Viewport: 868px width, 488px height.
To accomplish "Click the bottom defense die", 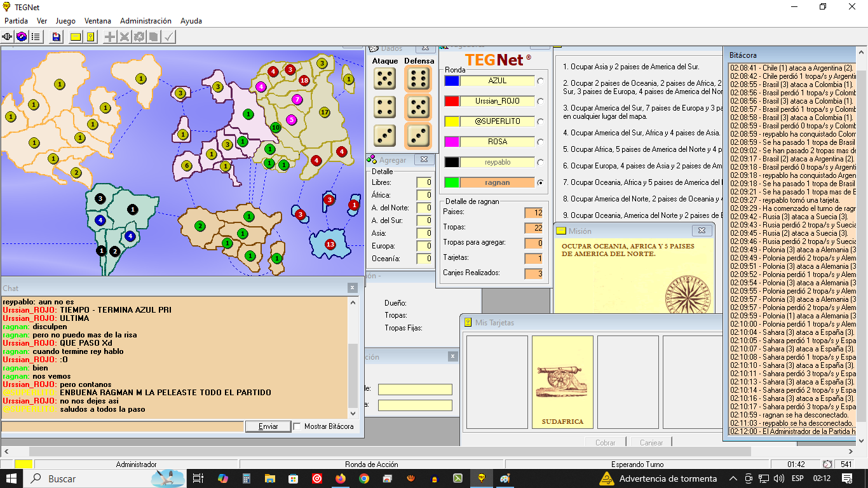I will click(x=417, y=135).
